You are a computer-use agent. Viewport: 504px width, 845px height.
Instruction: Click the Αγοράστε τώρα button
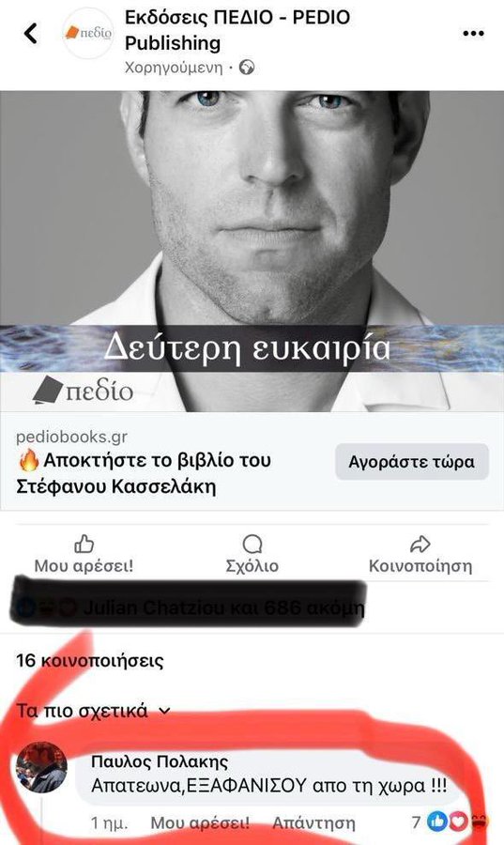(x=412, y=462)
